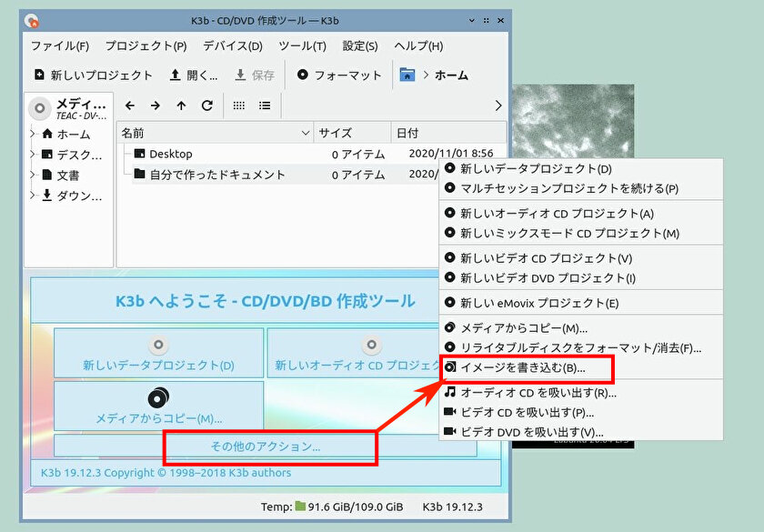Open the ヘルプ(H) menu
Viewport: 764px width, 532px height.
[x=418, y=45]
